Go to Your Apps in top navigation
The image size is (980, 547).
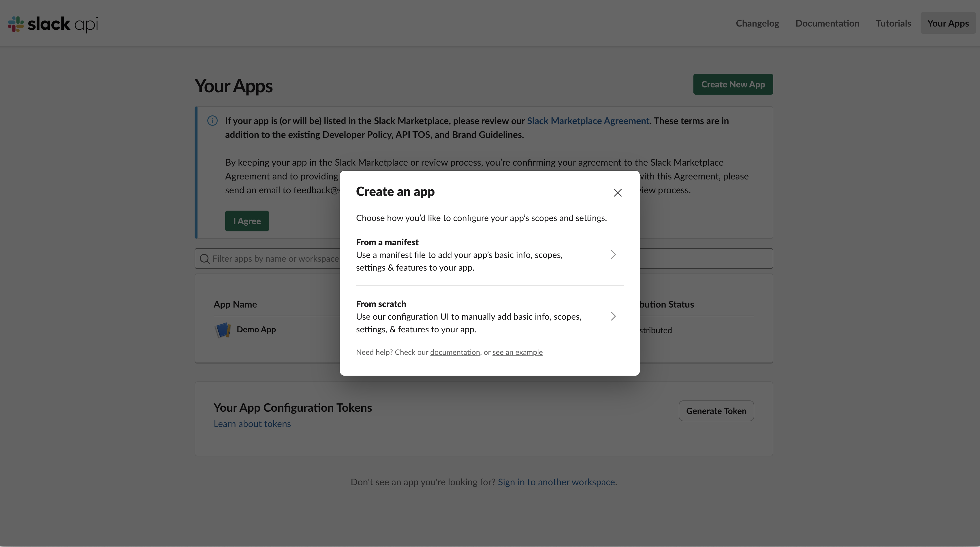click(948, 23)
